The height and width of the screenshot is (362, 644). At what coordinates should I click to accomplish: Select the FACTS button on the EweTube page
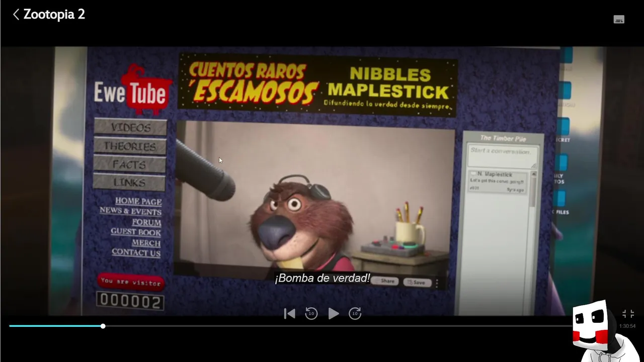click(129, 164)
